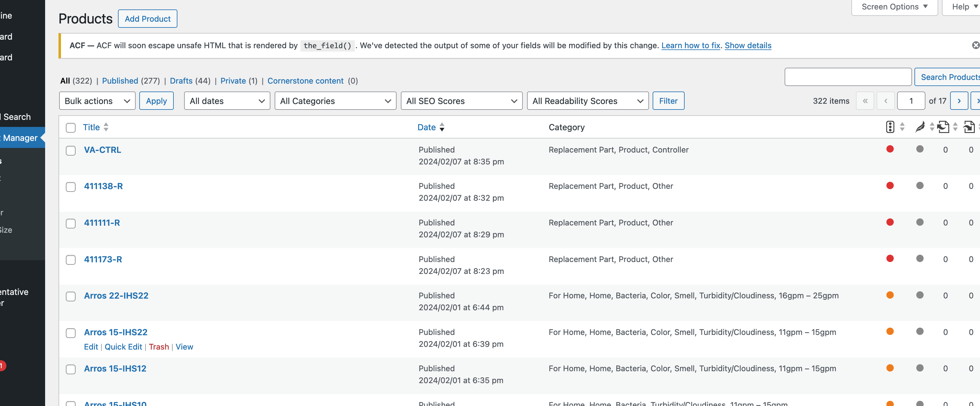Check the 411111-R product checkbox
This screenshot has height=406, width=980.
71,224
